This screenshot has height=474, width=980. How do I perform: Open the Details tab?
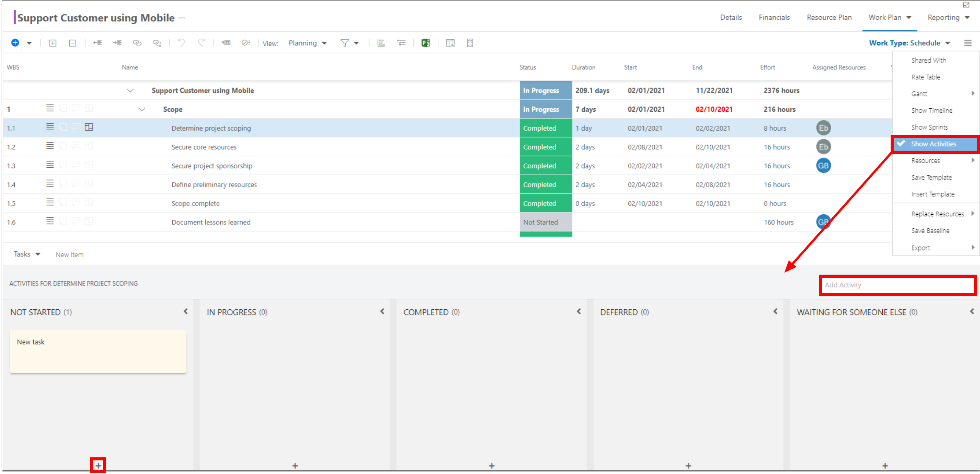click(x=731, y=17)
